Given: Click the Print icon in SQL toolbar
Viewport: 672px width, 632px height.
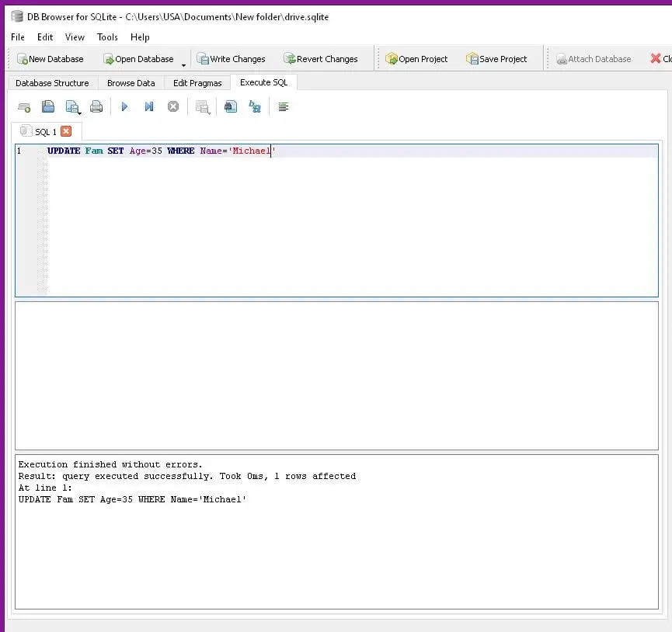Looking at the screenshot, I should coord(96,106).
